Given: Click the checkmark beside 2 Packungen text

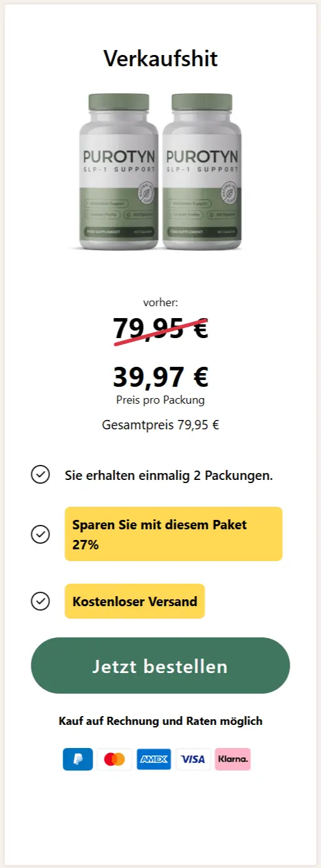Looking at the screenshot, I should point(41,475).
